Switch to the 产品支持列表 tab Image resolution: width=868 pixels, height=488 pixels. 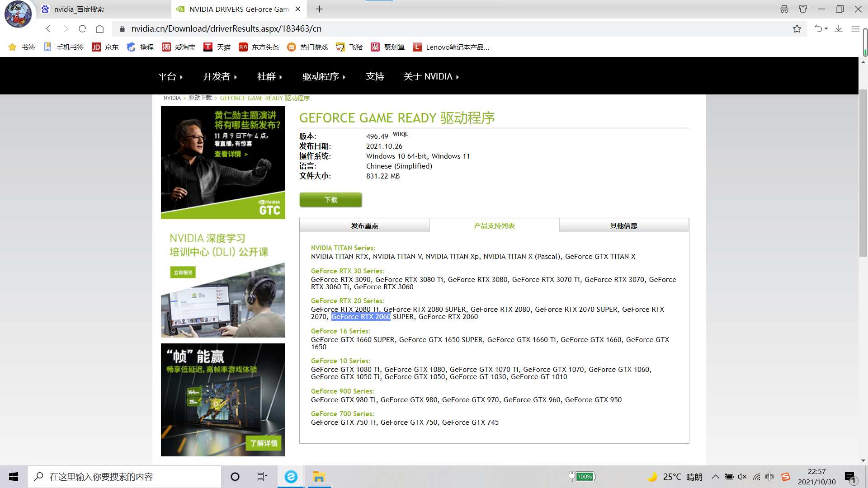pos(494,225)
